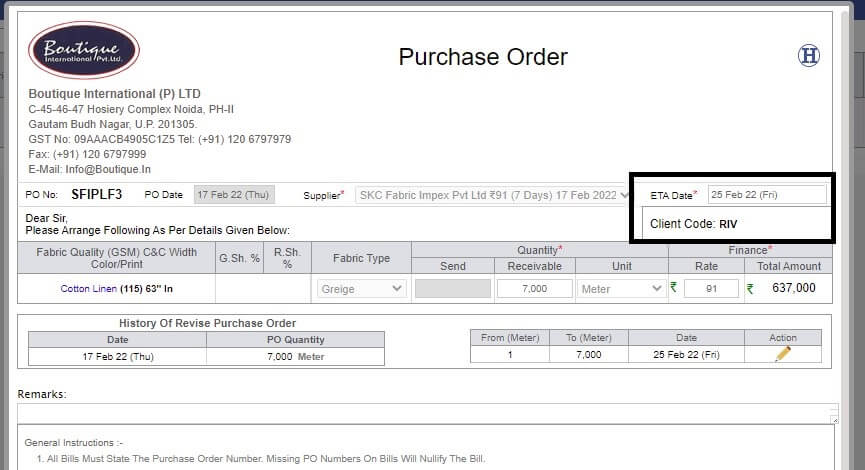
Task: Click the Send quantity field
Action: tap(453, 289)
